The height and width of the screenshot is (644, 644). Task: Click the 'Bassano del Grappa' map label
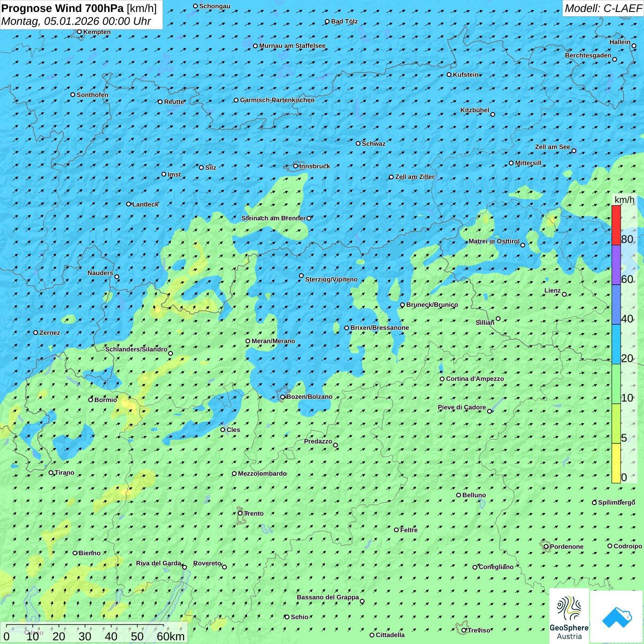click(328, 597)
